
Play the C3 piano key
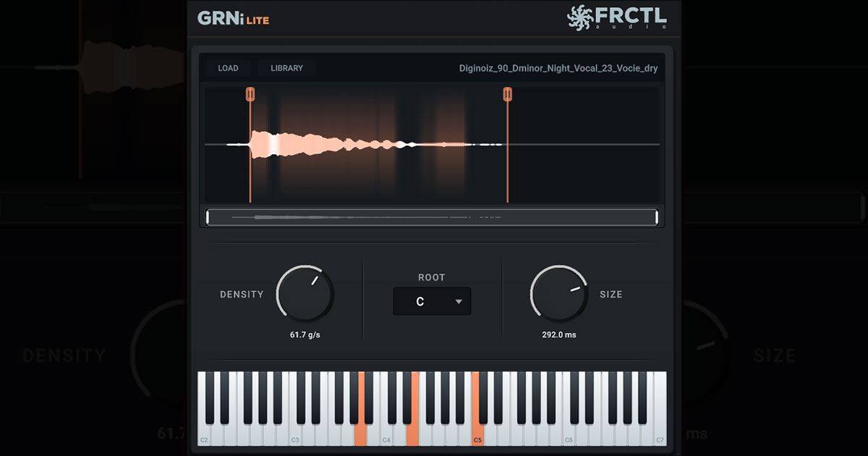tap(295, 434)
